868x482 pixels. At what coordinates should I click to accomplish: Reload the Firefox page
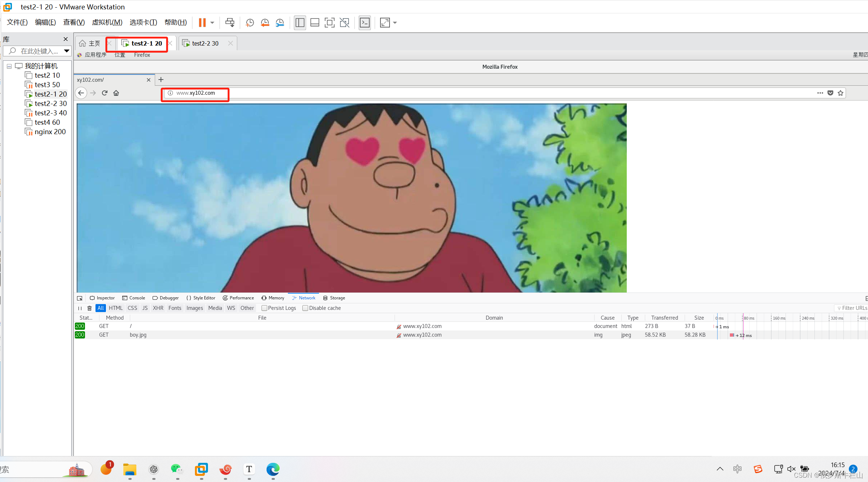coord(105,93)
